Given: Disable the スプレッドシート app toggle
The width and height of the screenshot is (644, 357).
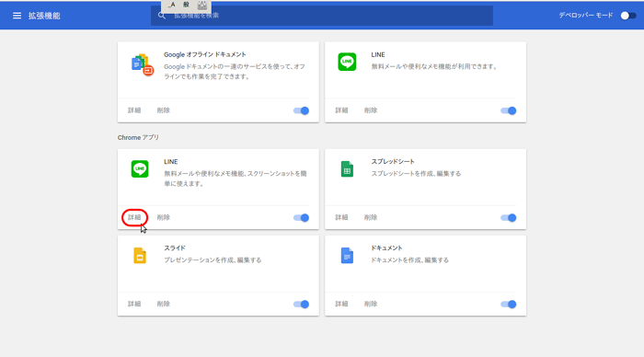Looking at the screenshot, I should (509, 218).
